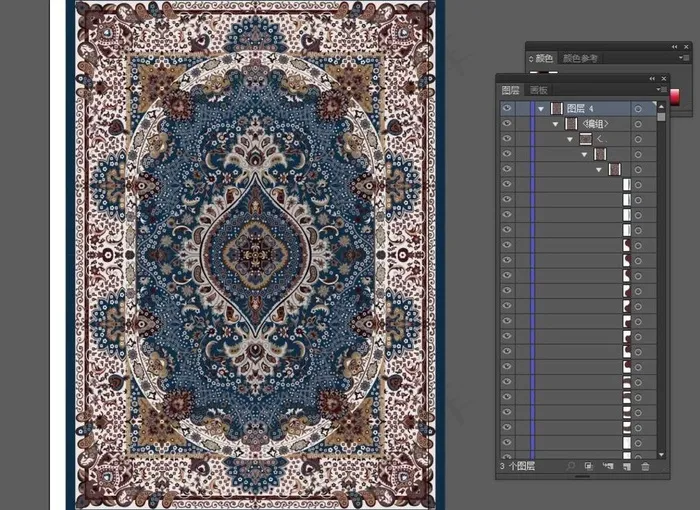Collapse the third-level nested group arrow

[570, 140]
